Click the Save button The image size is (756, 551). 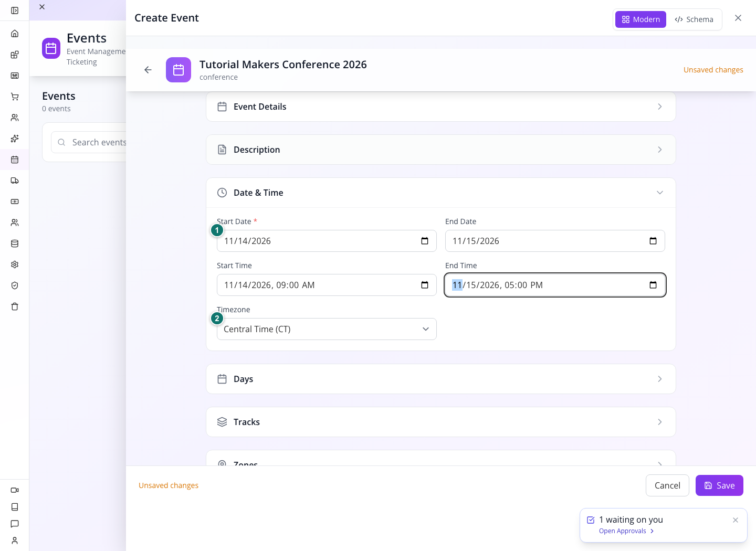point(719,485)
